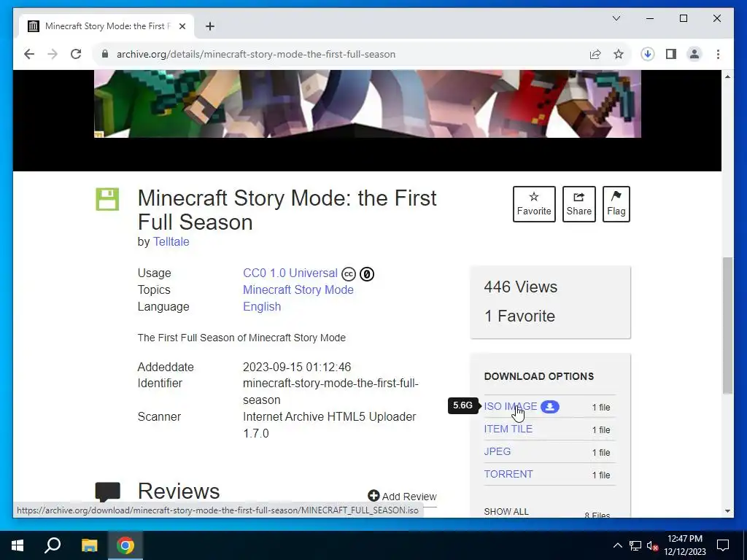Open the TORRENT download option

coord(508,474)
